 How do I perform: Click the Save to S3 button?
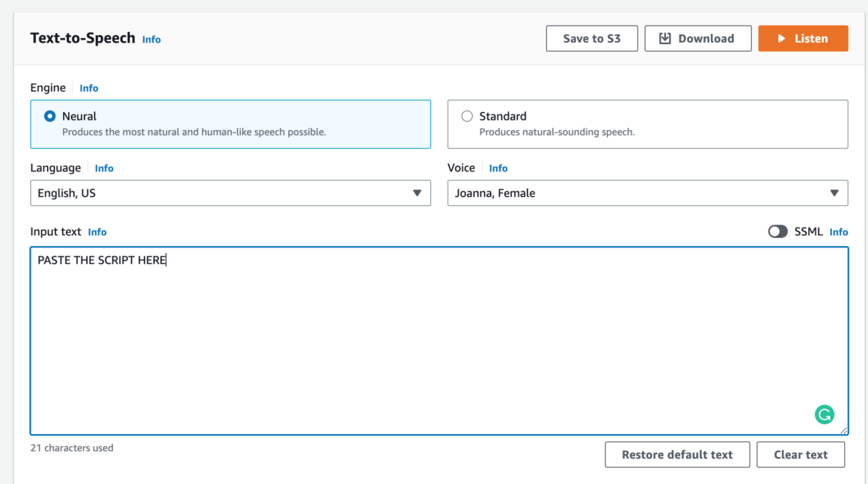click(x=591, y=39)
